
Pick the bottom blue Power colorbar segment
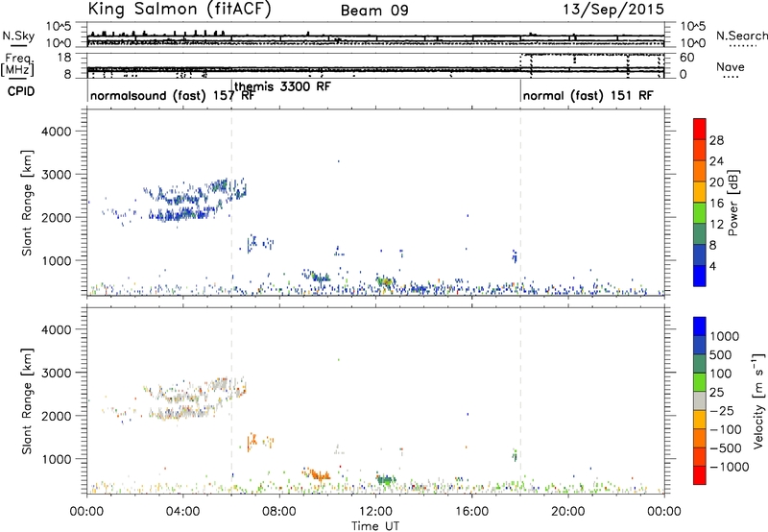coord(700,276)
